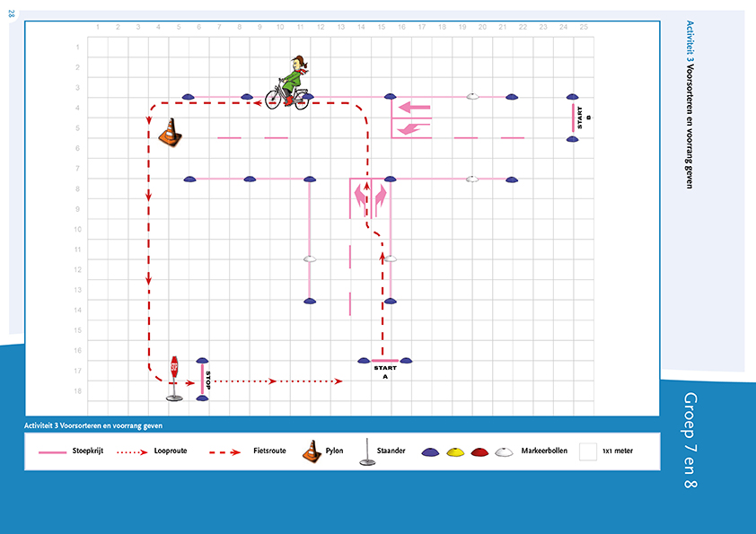Screen dimensions: 756x534
Task: Click the dotted Looproute arrow in legend
Action: pyautogui.click(x=132, y=452)
